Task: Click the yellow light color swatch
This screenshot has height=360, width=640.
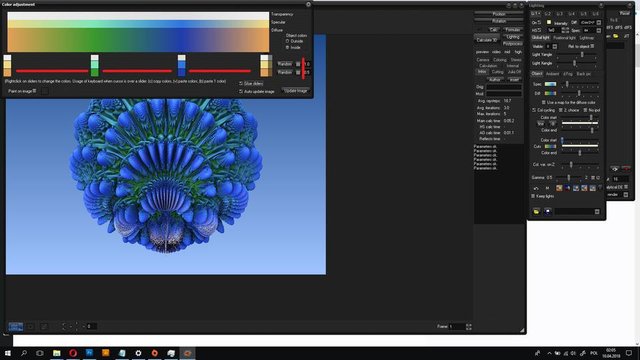Action: (549, 22)
